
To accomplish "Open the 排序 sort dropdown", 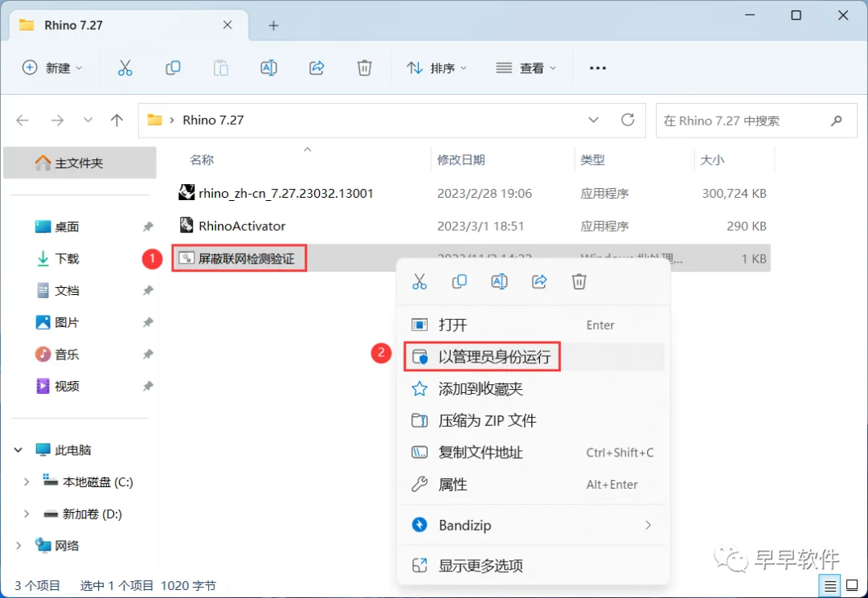I will [x=436, y=68].
